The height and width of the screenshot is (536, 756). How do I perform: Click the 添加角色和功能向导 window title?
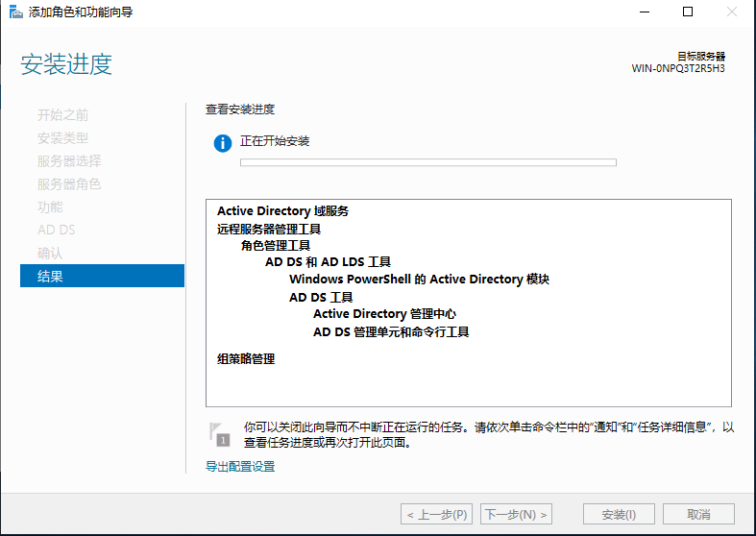pos(81,12)
